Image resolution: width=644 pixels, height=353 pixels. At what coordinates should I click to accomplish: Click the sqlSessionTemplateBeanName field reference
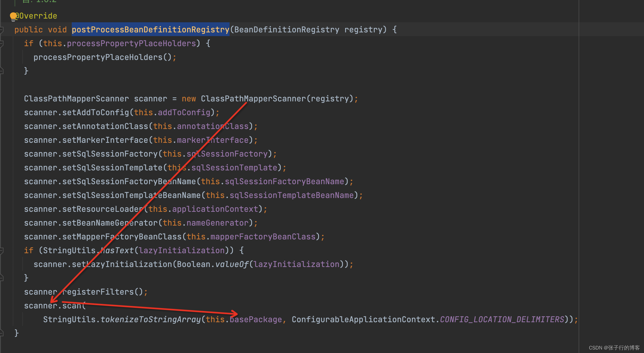coord(291,195)
